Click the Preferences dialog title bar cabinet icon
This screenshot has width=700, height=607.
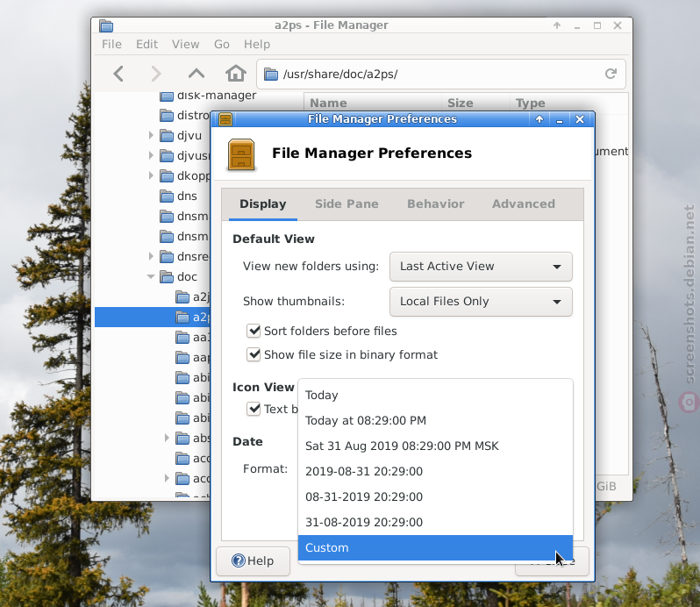[x=225, y=119]
